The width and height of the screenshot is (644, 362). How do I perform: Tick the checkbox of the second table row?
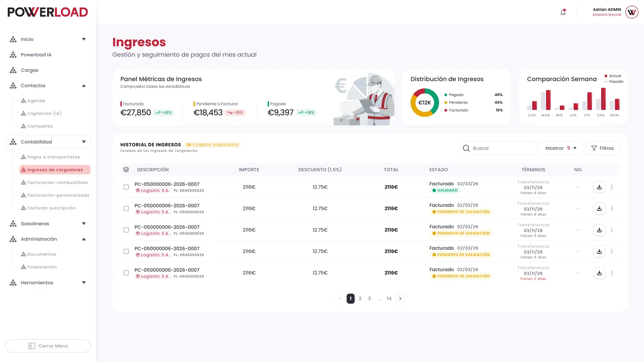coord(126,208)
